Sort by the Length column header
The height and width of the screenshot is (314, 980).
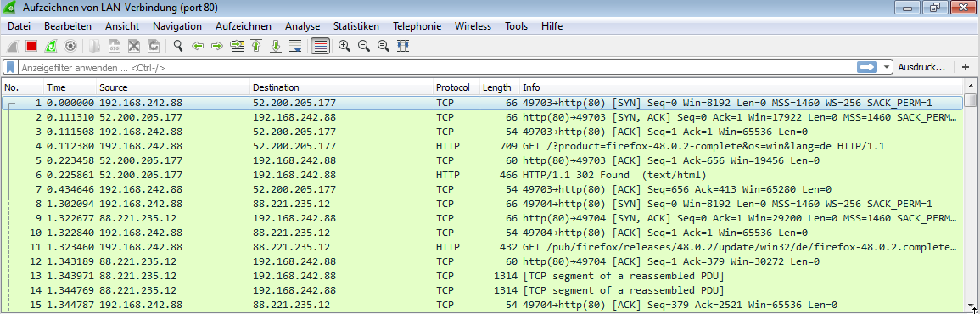[x=499, y=87]
